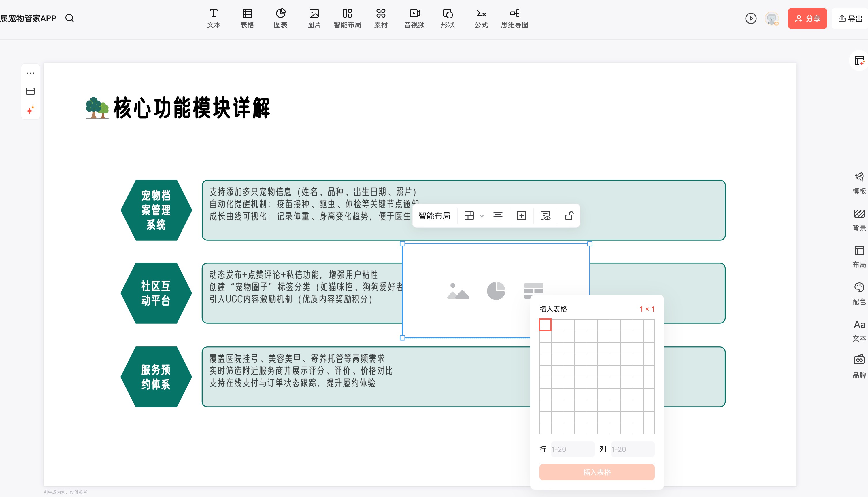This screenshot has width=868, height=497.
Task: Toggle the lock on the selected placeholder
Action: 569,215
